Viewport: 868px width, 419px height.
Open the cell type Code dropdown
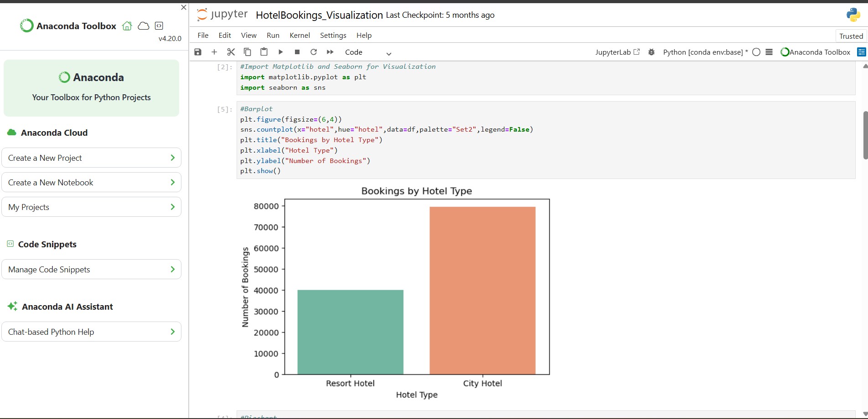(367, 52)
